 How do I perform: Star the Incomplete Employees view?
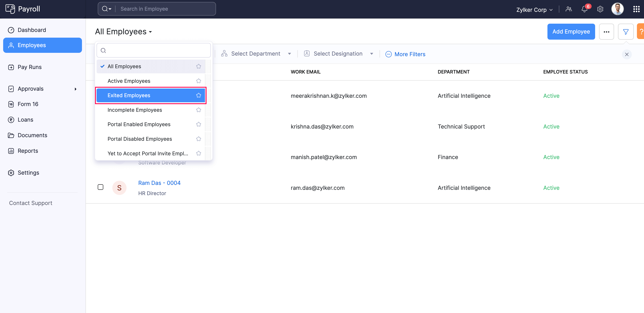(198, 110)
